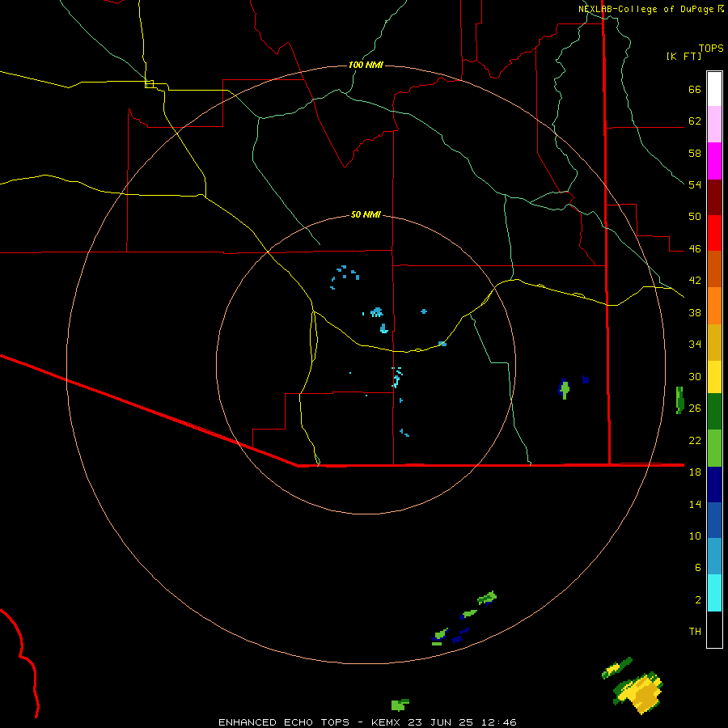The height and width of the screenshot is (728, 728).
Task: Click the bright orange scale swatch
Action: point(714,306)
